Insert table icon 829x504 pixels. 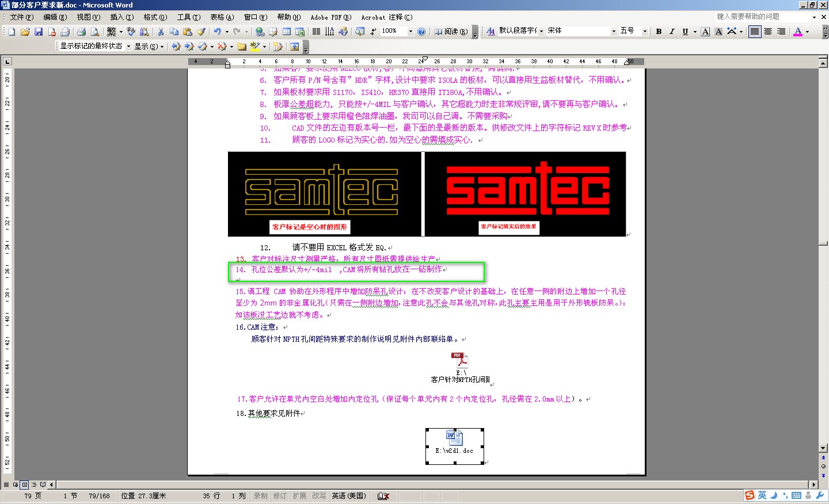click(287, 32)
